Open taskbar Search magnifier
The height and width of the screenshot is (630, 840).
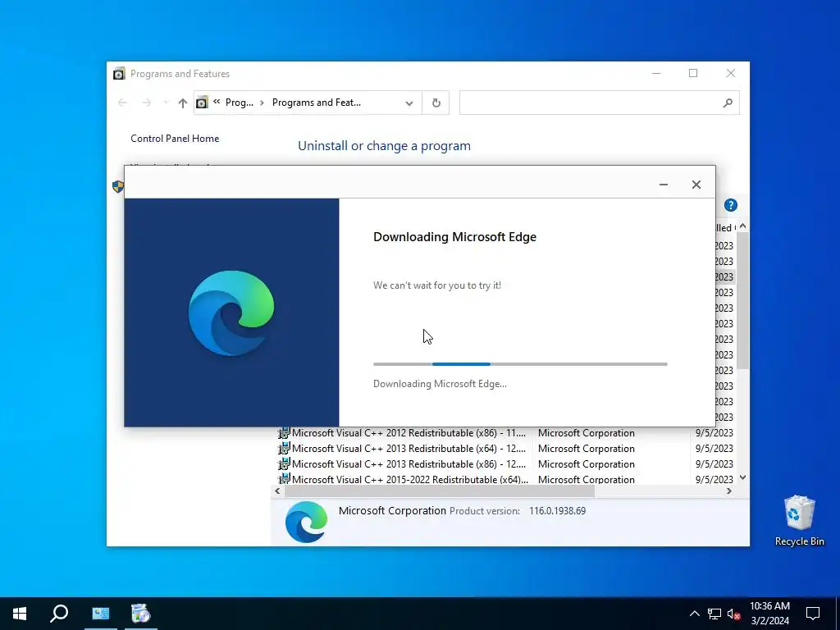(59, 614)
